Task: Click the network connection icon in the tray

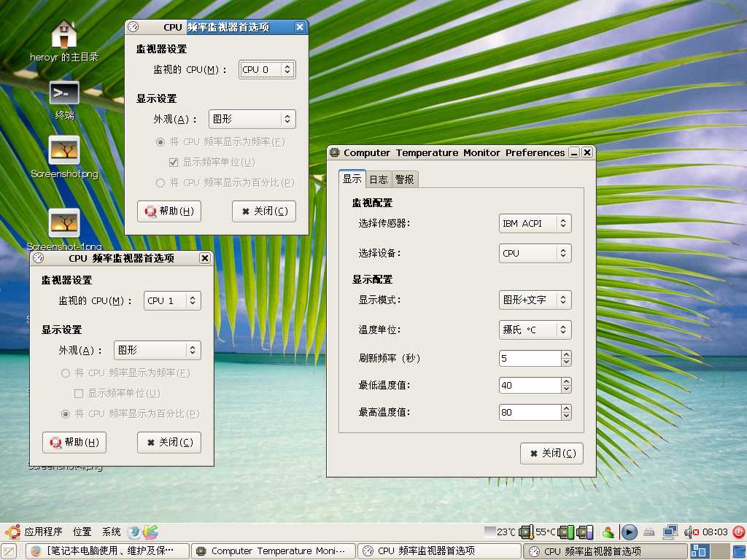Action: pyautogui.click(x=670, y=532)
